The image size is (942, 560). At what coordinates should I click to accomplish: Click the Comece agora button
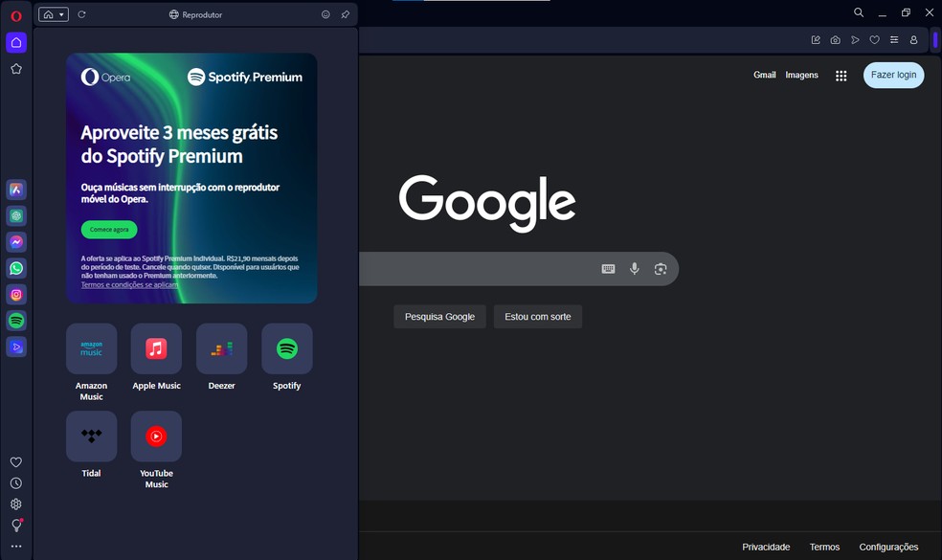(109, 230)
